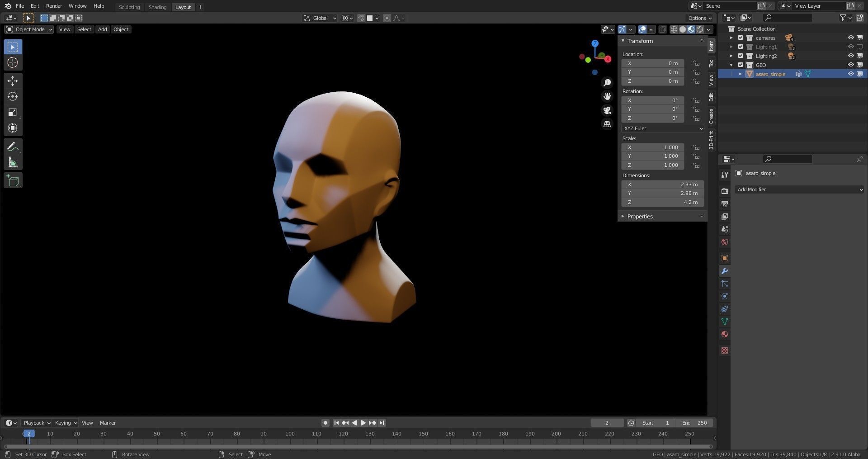The width and height of the screenshot is (868, 459).
Task: Collapse the Transform panel
Action: tap(623, 41)
